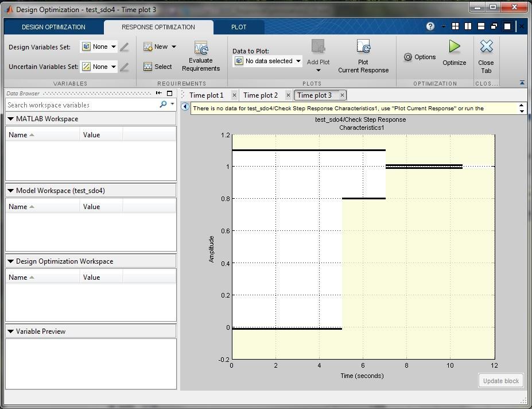
Task: Open the New requirement dropdown
Action: [x=160, y=47]
